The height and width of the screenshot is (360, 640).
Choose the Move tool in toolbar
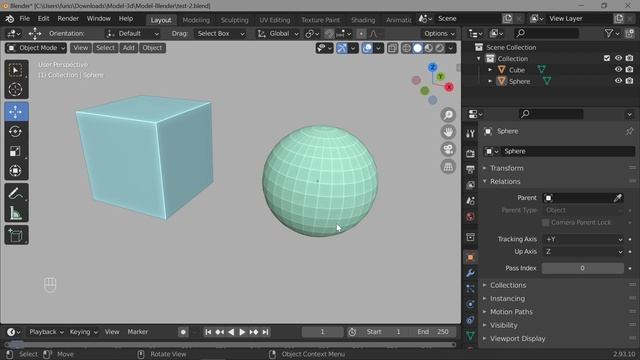pos(16,112)
